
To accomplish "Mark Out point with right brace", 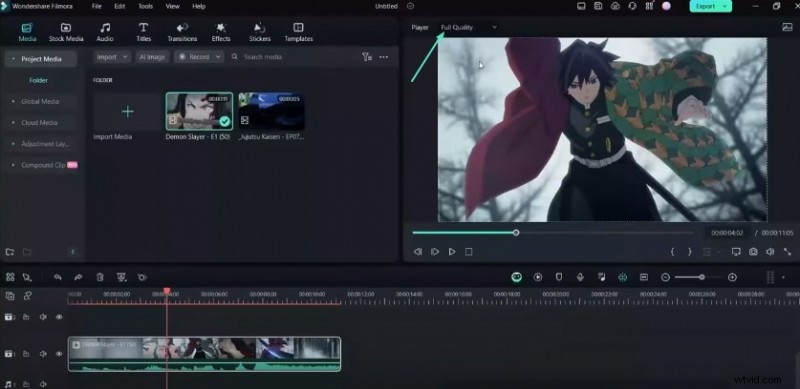I will (x=690, y=252).
